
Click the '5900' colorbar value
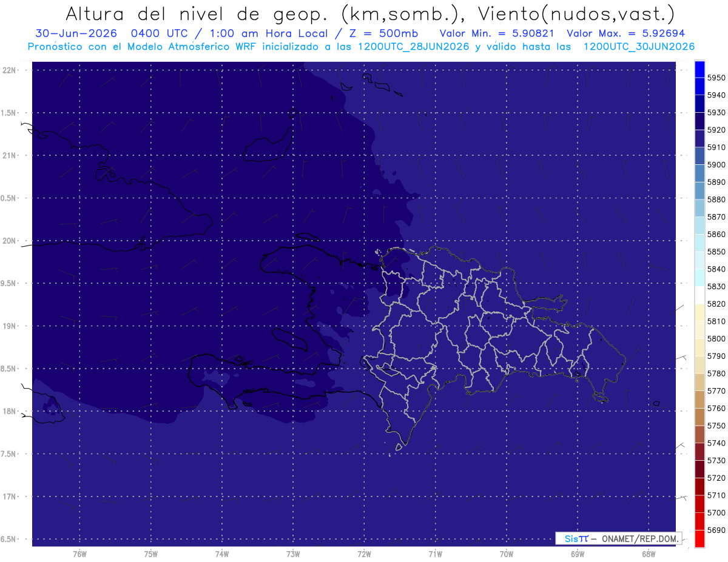[x=716, y=164]
